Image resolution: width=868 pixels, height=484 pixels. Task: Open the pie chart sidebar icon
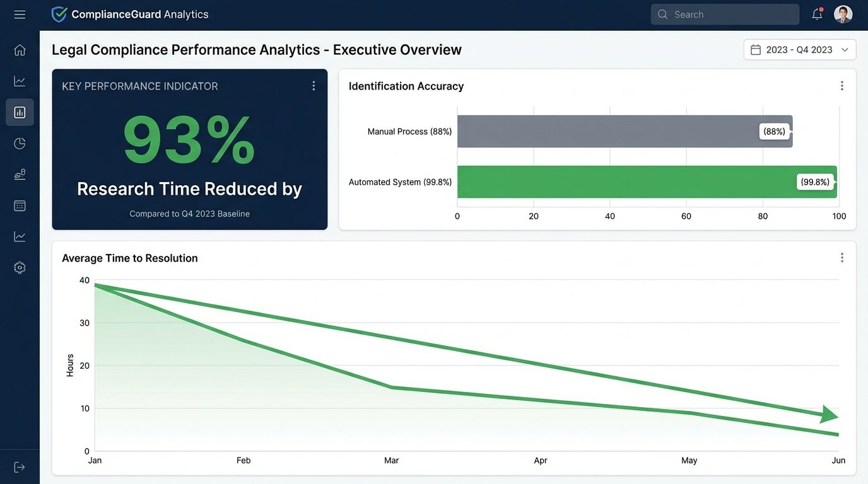tap(20, 144)
